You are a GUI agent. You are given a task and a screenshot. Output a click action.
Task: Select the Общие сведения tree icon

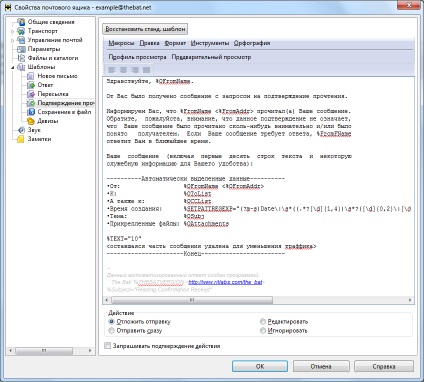tap(21, 22)
